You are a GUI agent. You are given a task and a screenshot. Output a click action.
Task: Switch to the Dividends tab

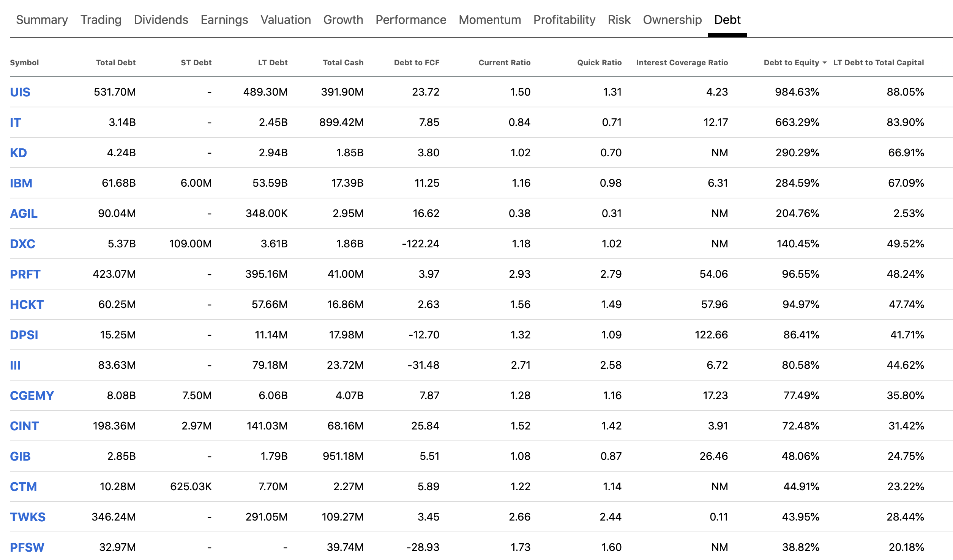coord(161,20)
